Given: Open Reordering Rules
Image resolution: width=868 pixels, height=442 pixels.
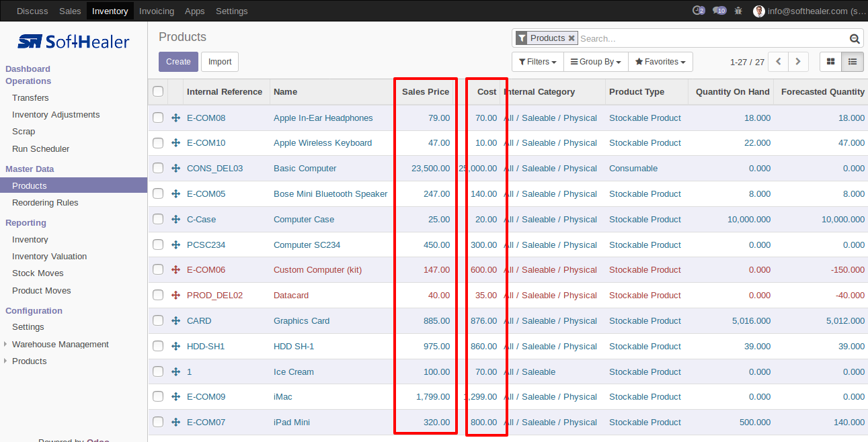Looking at the screenshot, I should [x=45, y=203].
